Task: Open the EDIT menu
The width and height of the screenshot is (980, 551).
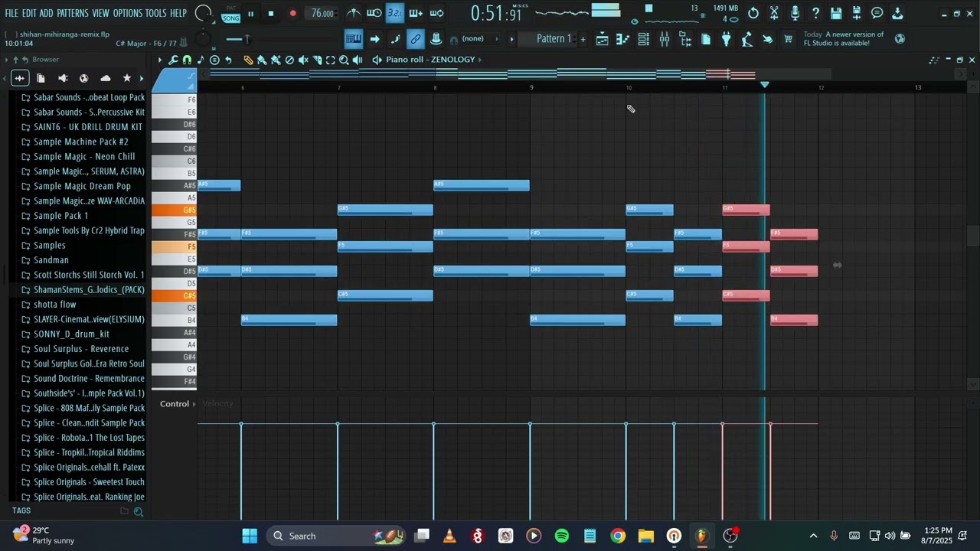Action: (29, 13)
